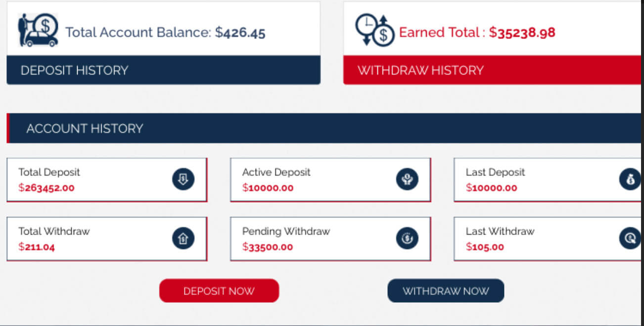This screenshot has width=644, height=326.
Task: Open the Deposit History tab
Action: (x=74, y=70)
